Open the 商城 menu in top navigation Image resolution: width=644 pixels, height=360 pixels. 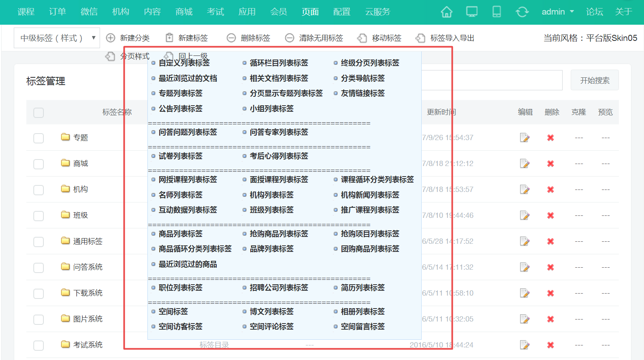184,12
